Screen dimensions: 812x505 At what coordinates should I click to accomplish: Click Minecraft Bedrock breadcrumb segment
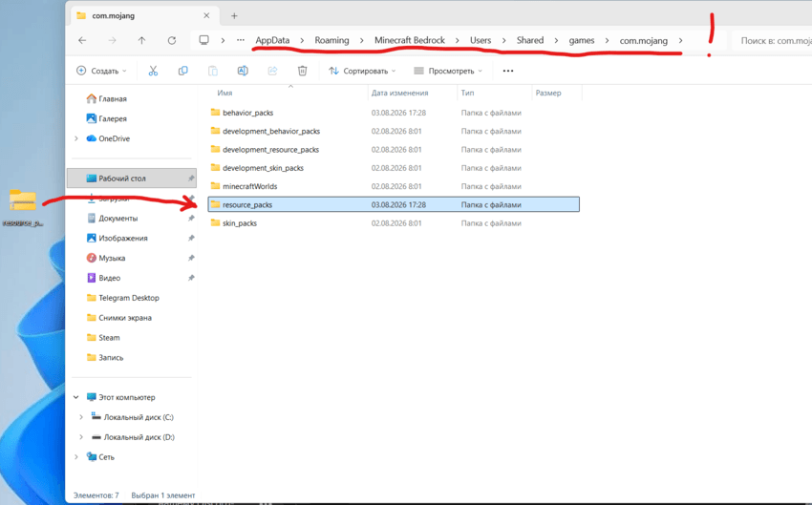pos(410,40)
